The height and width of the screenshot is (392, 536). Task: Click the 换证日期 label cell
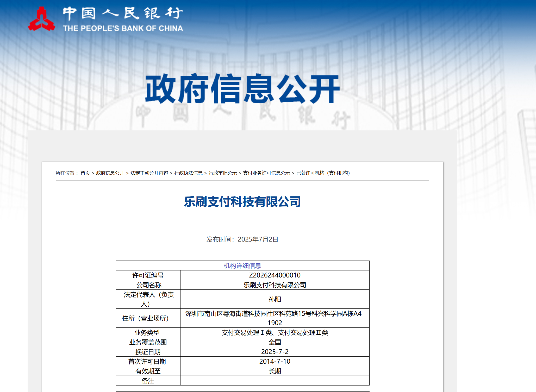pos(148,352)
